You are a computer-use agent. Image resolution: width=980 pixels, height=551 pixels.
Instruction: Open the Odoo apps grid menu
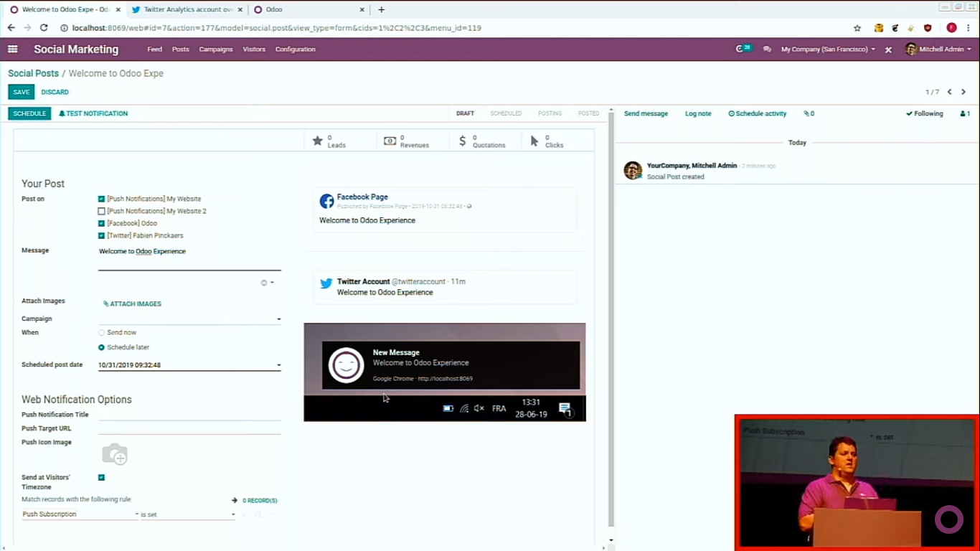12,50
